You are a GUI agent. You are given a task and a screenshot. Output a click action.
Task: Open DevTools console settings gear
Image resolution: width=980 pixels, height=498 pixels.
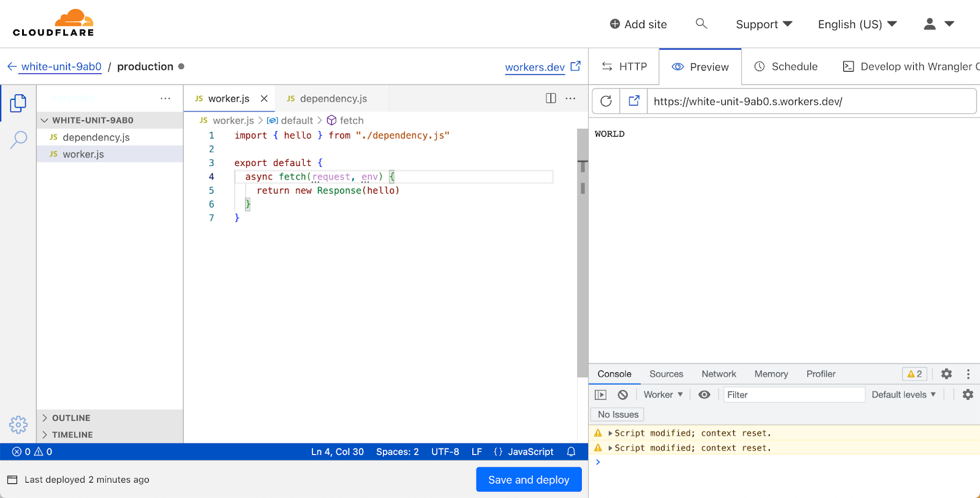(x=968, y=395)
